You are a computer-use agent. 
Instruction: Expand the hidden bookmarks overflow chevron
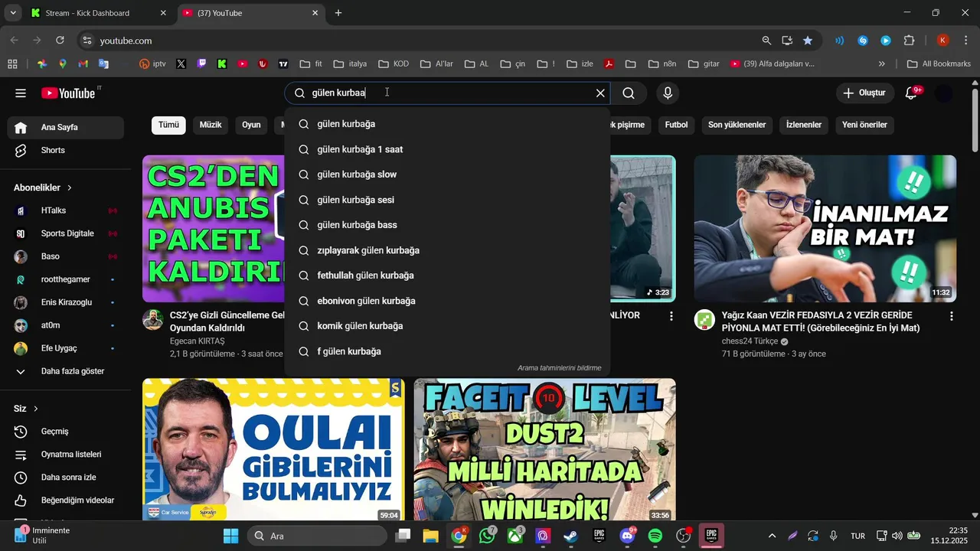[882, 64]
